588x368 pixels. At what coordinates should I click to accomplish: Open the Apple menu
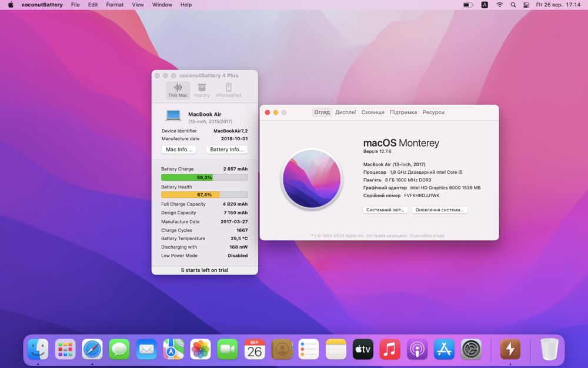click(x=11, y=5)
